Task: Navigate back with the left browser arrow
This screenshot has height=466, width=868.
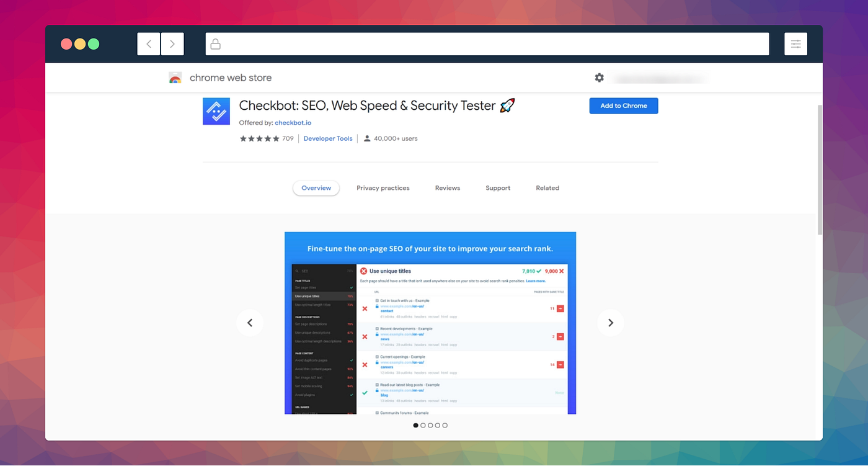Action: [x=149, y=43]
